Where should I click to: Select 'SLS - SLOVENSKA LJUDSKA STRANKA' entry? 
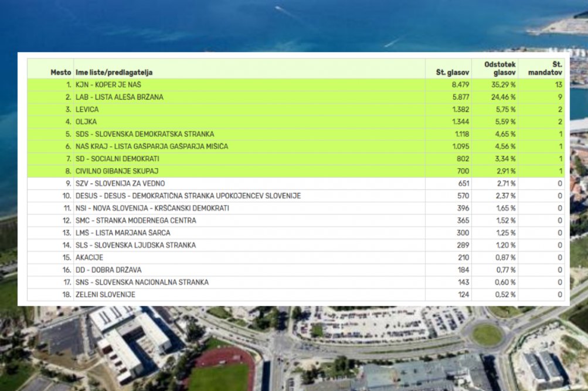point(136,246)
